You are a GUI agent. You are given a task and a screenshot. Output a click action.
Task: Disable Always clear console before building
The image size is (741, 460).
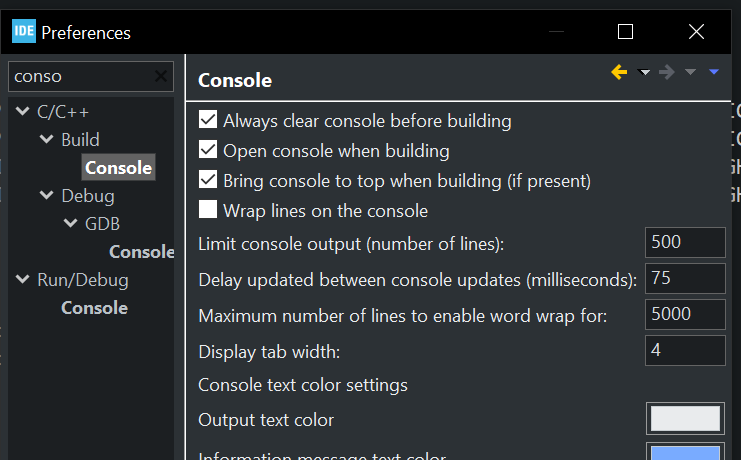[208, 121]
